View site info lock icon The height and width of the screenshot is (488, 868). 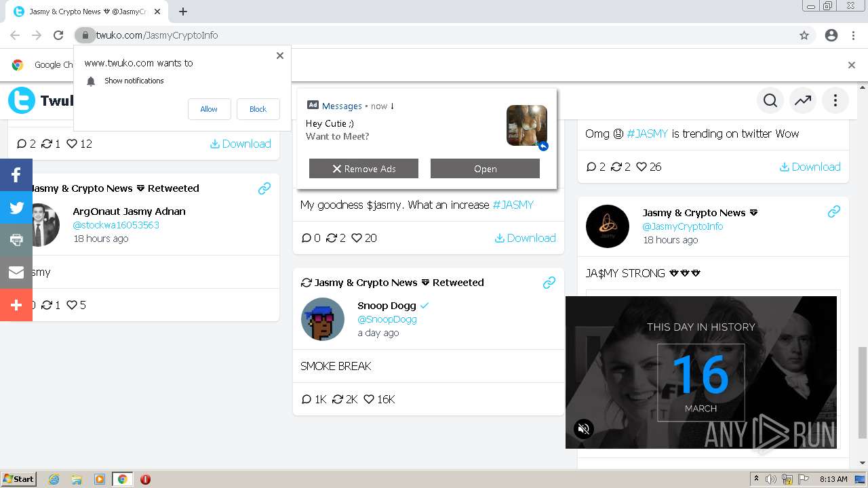(85, 35)
